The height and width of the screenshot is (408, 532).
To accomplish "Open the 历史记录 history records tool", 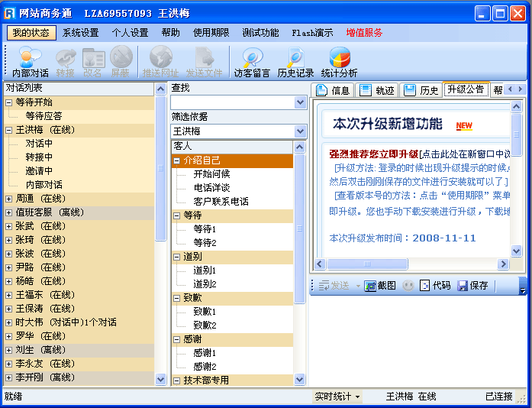I will pos(295,62).
